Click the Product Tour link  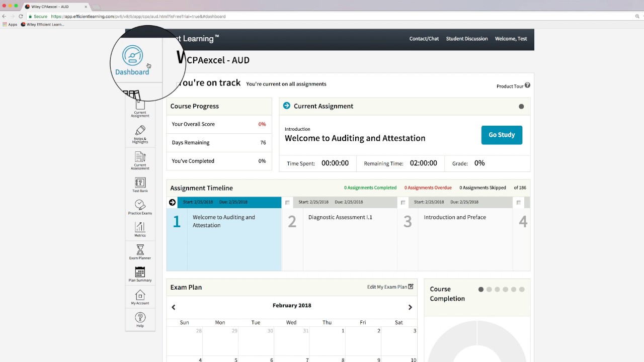tap(510, 86)
